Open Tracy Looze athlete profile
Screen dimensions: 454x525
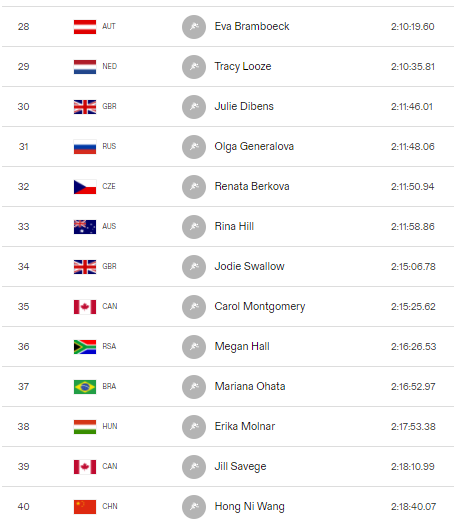(243, 67)
